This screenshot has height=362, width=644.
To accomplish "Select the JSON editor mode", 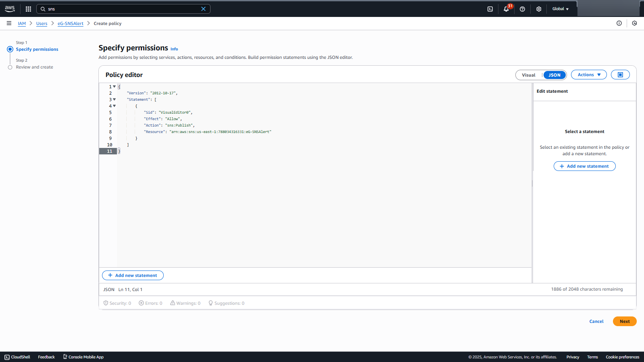I will coord(554,75).
